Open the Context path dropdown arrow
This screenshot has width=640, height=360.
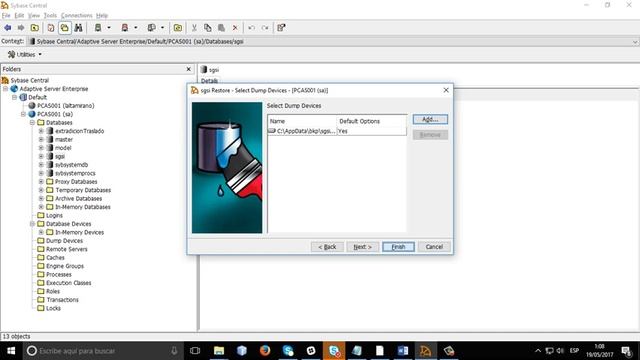[x=635, y=42]
